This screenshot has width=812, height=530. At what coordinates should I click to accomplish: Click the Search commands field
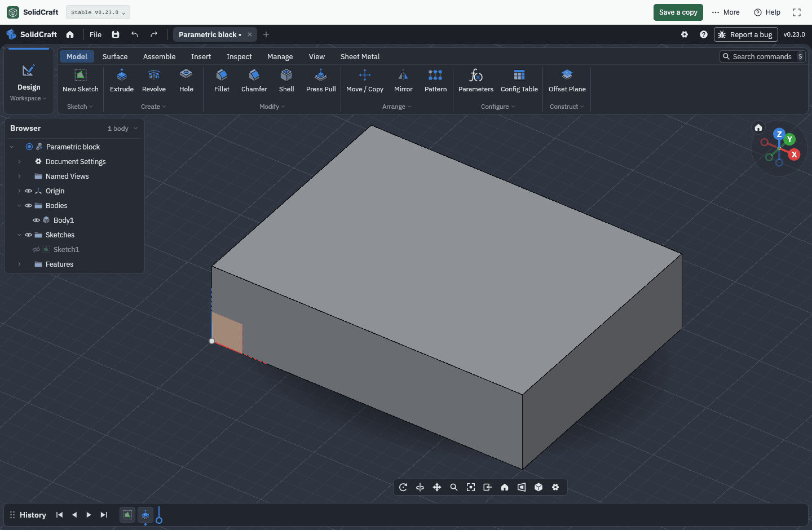[x=762, y=56]
